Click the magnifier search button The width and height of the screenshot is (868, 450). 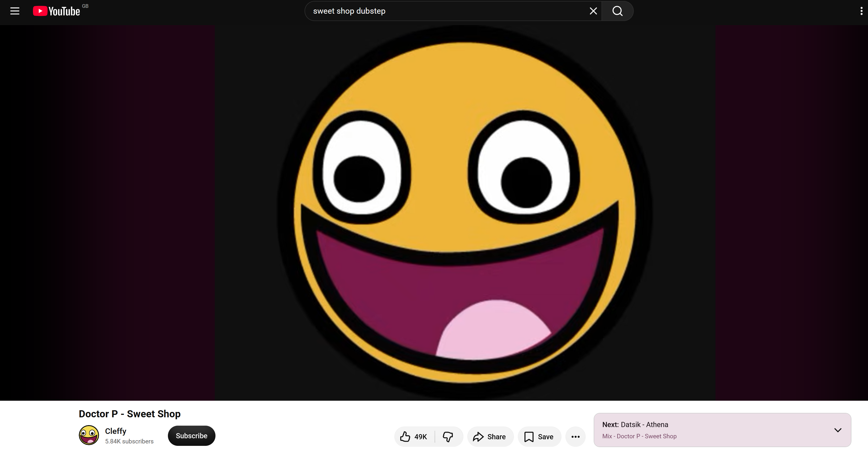click(617, 11)
